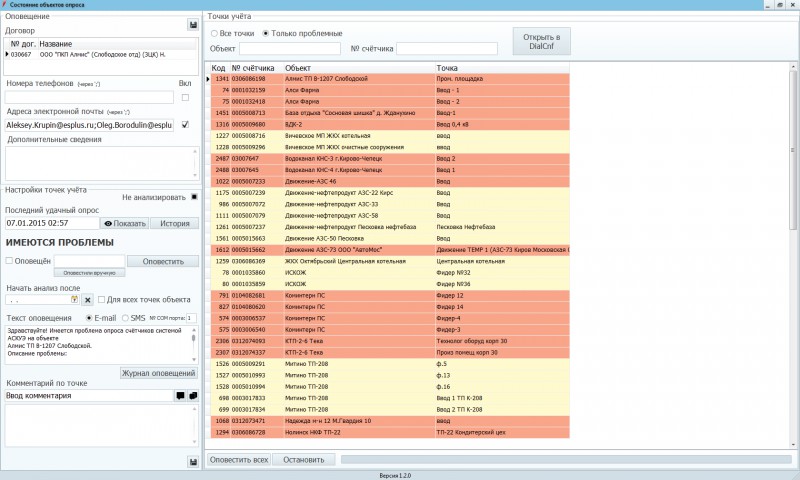Select row 1451 База отдыха Сосновая шишка
The width and height of the screenshot is (800, 480).
[390, 113]
